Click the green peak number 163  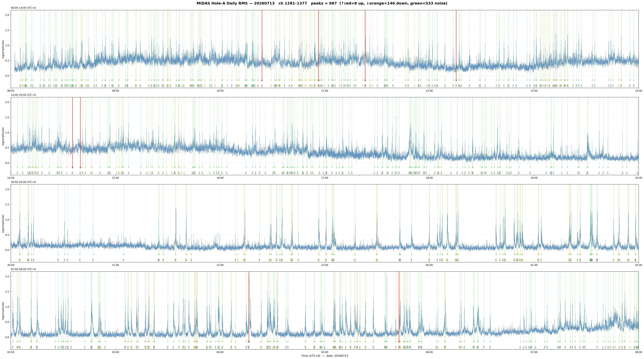[445, 86]
